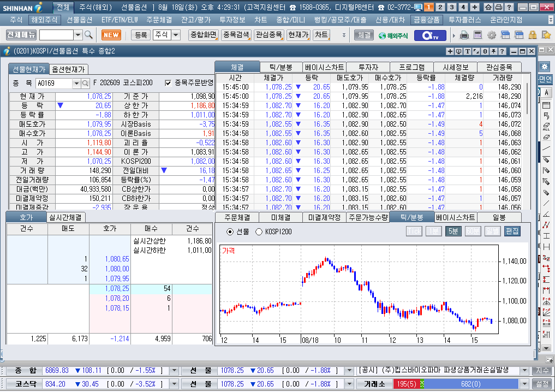
Task: Click the star favorites icon in toolbar
Action: [x=546, y=35]
